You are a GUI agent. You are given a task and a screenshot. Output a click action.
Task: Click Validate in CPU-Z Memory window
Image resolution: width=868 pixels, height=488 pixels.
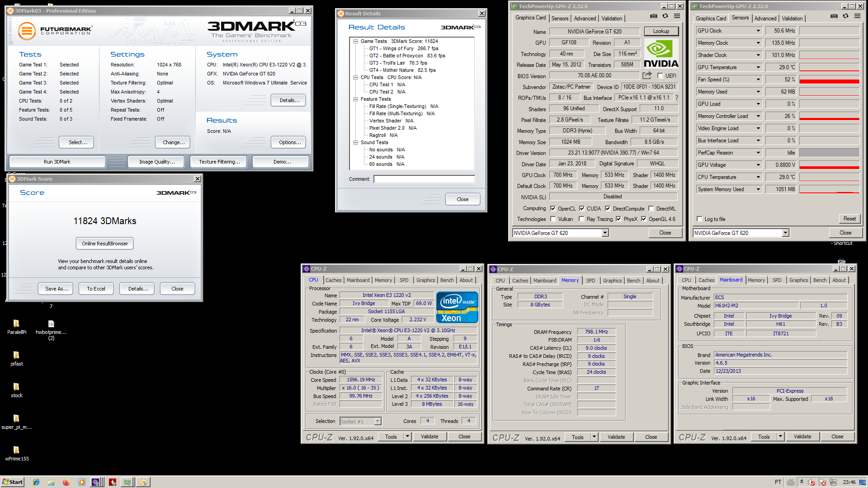point(616,437)
